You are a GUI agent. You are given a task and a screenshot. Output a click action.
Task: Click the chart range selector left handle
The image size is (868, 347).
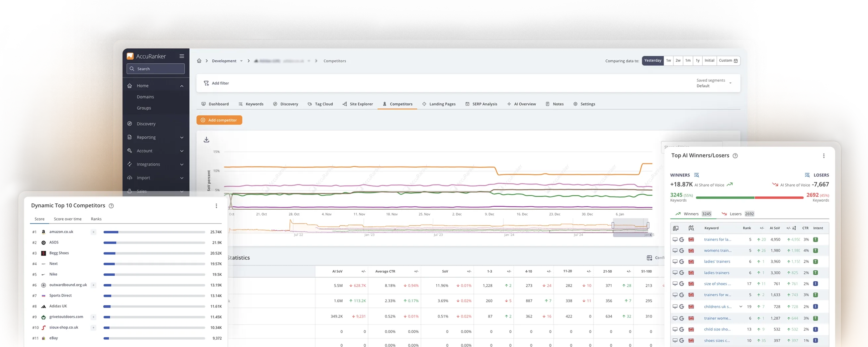(x=613, y=225)
